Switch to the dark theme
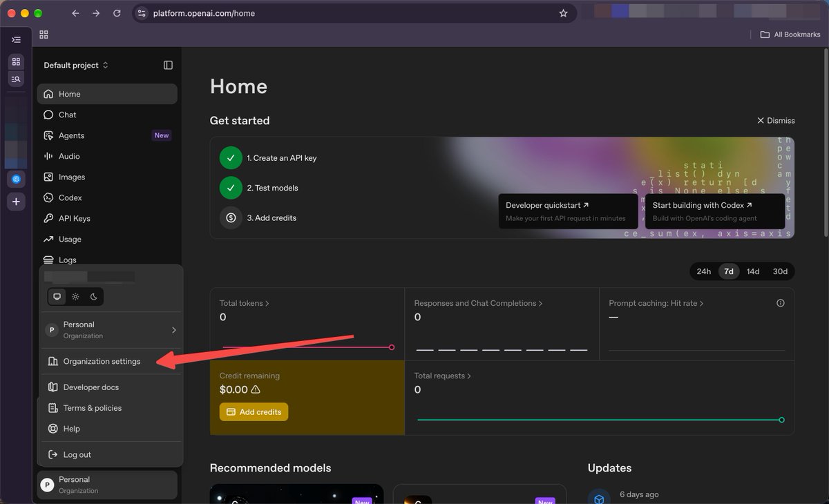This screenshot has width=829, height=504. 93,297
